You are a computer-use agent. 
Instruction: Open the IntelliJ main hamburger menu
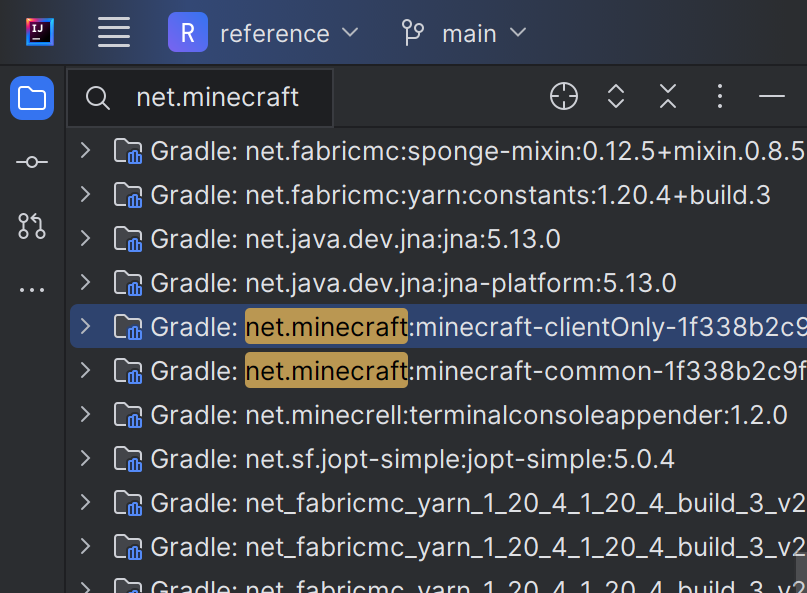[x=114, y=33]
